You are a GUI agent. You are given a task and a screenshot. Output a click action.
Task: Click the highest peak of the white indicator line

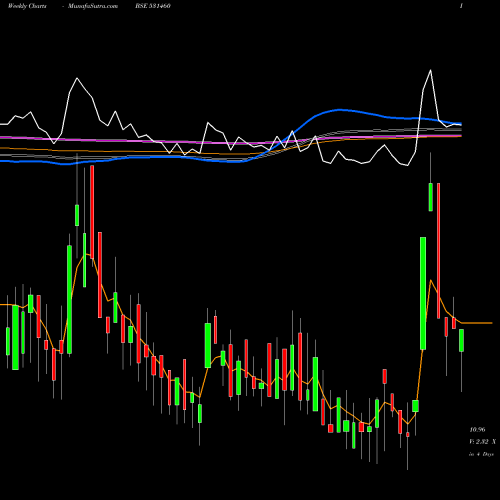tap(430, 70)
